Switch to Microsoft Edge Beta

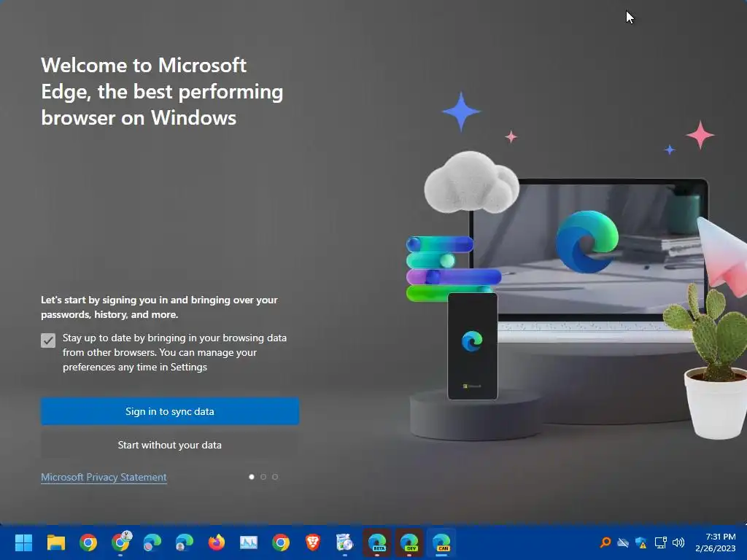(377, 542)
